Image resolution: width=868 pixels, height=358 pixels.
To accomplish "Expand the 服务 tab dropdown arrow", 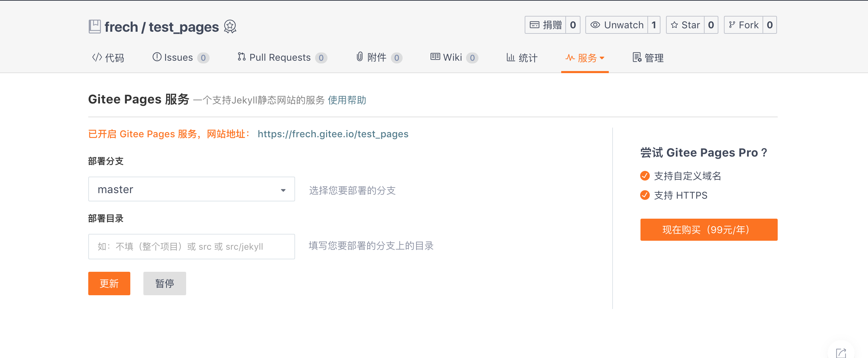I will [602, 58].
